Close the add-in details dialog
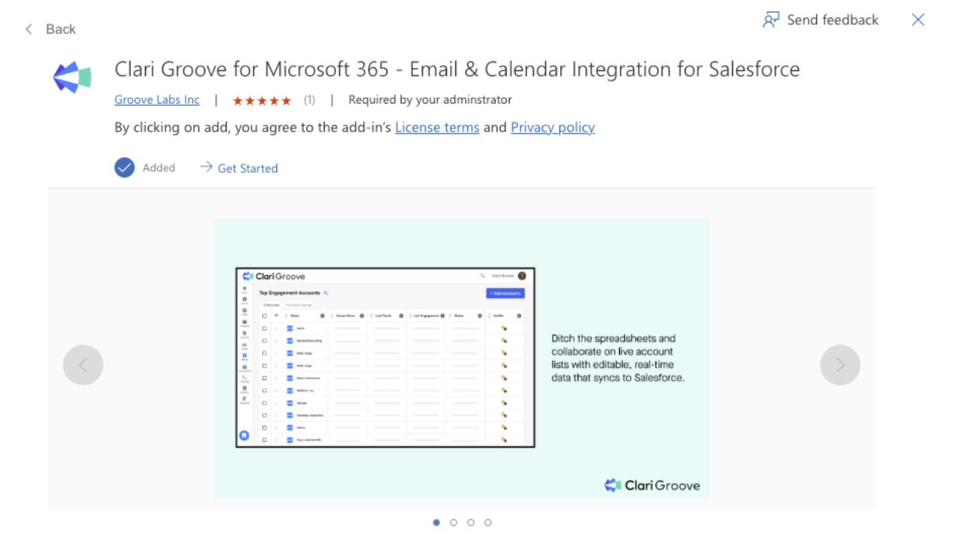Screen dimensions: 980x544 pos(918,20)
